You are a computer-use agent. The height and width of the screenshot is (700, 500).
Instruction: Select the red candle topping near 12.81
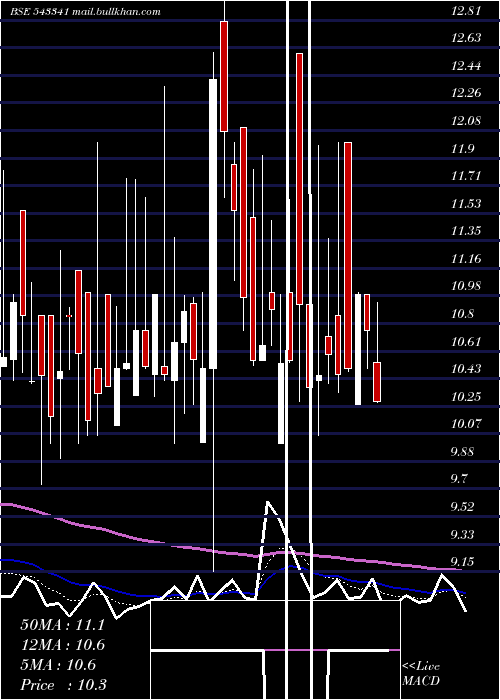[x=224, y=76]
